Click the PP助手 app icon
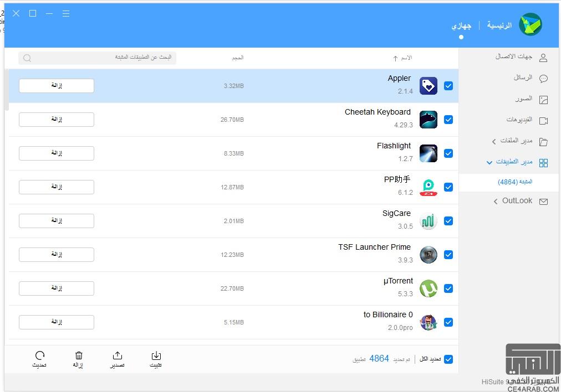 coord(429,187)
